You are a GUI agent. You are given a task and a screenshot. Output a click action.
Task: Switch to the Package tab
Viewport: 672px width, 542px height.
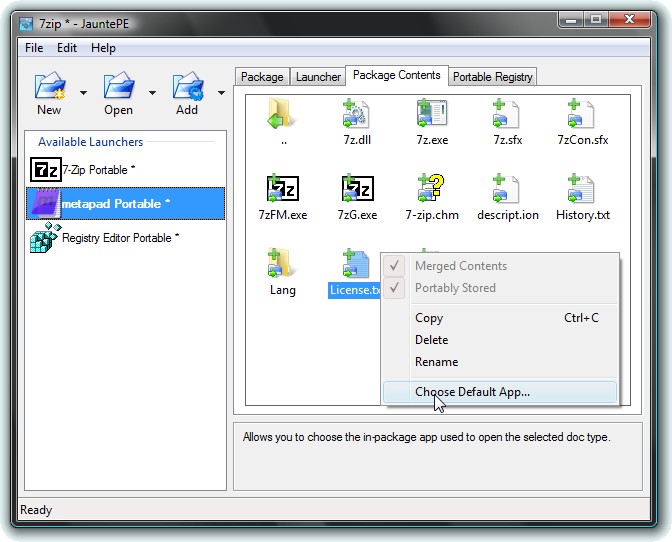click(x=262, y=77)
